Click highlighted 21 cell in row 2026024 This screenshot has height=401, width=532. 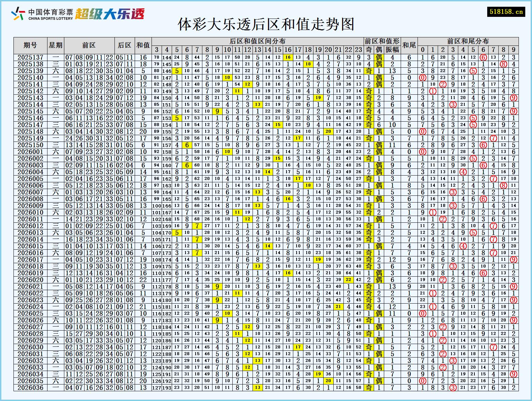(338, 307)
